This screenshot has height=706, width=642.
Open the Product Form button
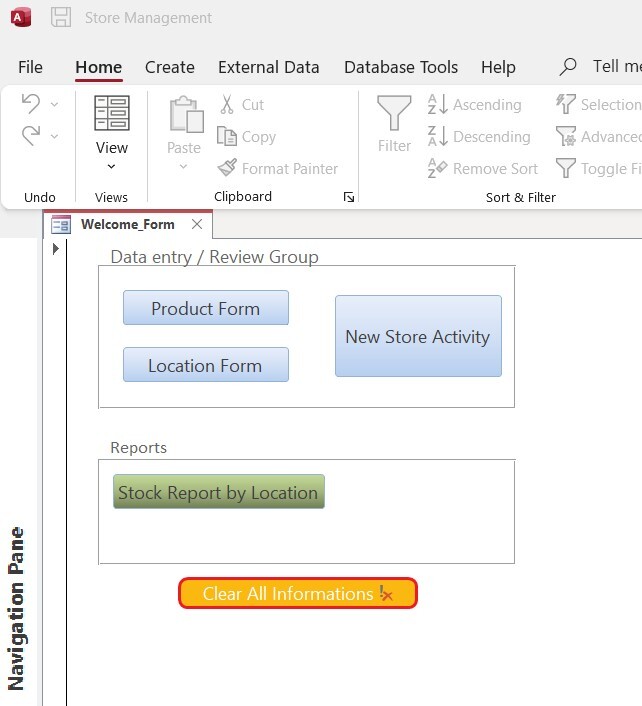[x=206, y=308]
